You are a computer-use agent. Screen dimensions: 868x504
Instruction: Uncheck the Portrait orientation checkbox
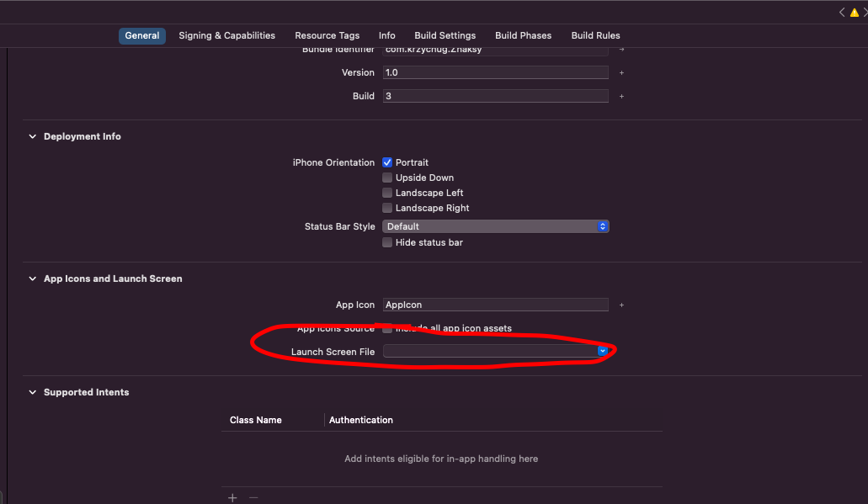tap(387, 162)
